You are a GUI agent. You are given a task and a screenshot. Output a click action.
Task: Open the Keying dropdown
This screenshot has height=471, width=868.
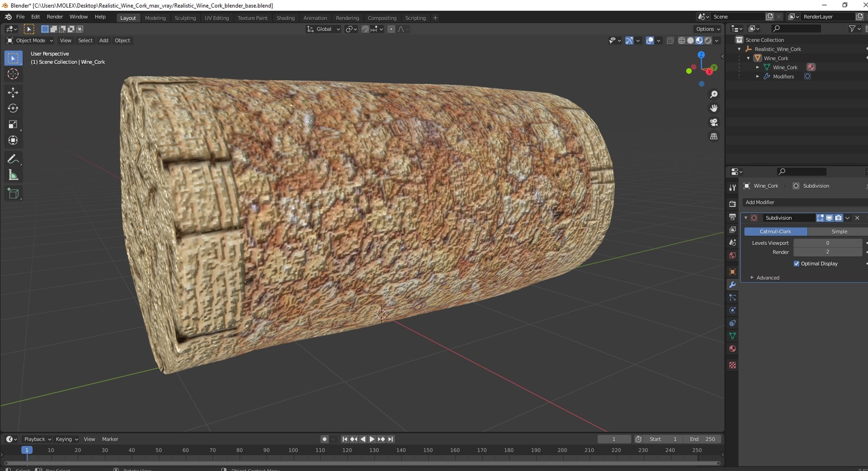(66, 439)
